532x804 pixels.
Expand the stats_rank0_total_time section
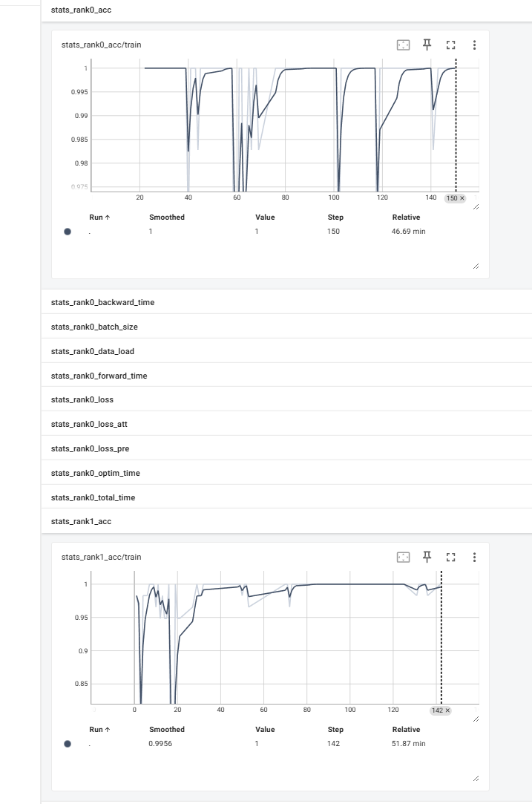(93, 497)
